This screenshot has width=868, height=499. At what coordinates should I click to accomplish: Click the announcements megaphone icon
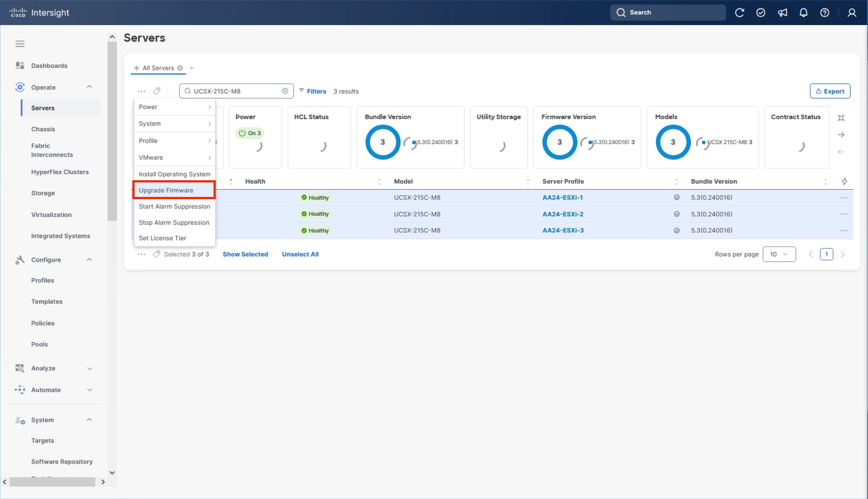pyautogui.click(x=782, y=13)
